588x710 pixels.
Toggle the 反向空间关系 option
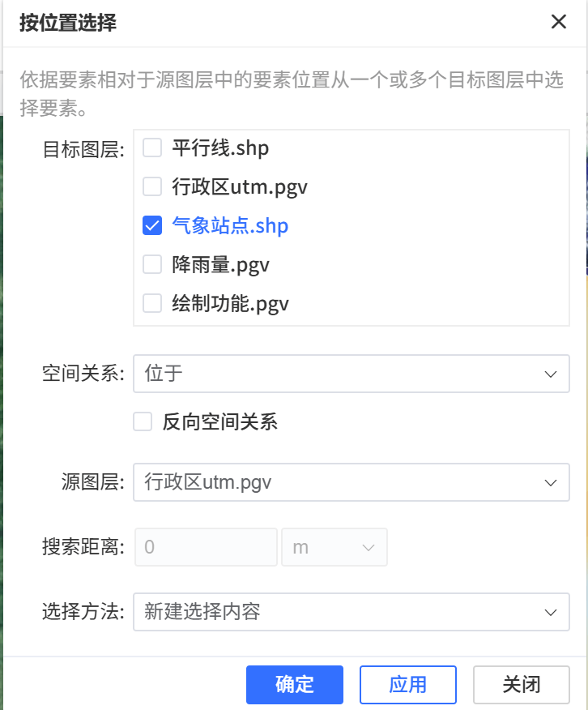[x=143, y=421]
